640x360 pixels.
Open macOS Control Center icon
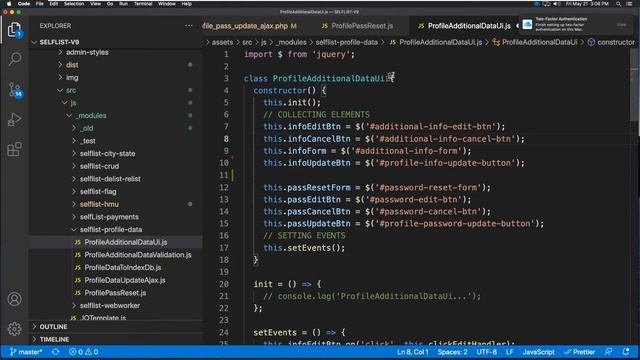pos(629,4)
